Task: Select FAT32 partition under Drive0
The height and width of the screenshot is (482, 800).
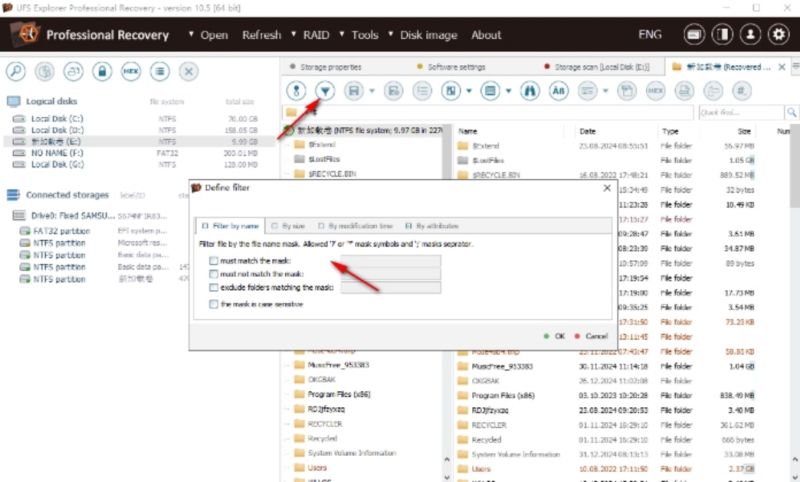Action: tap(62, 231)
